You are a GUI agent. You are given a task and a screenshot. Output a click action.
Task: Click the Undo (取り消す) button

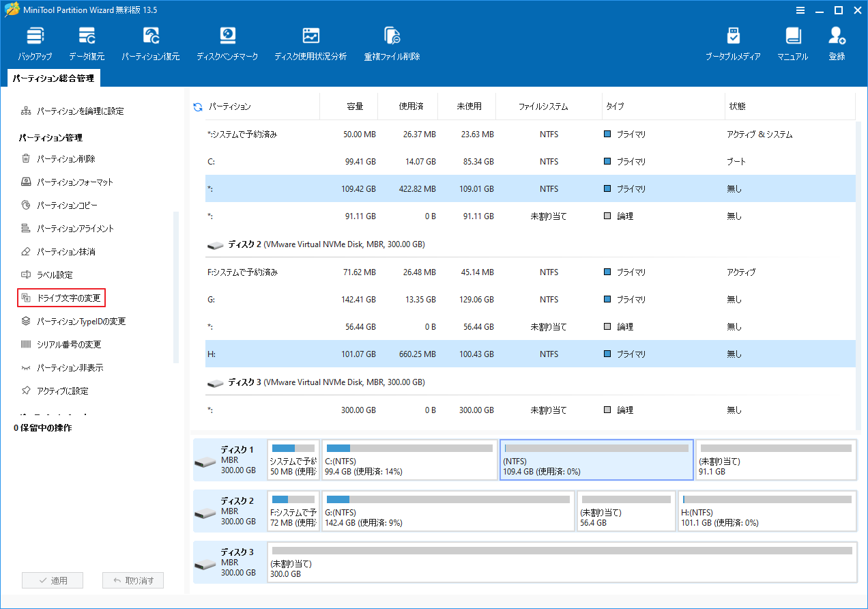tap(132, 580)
